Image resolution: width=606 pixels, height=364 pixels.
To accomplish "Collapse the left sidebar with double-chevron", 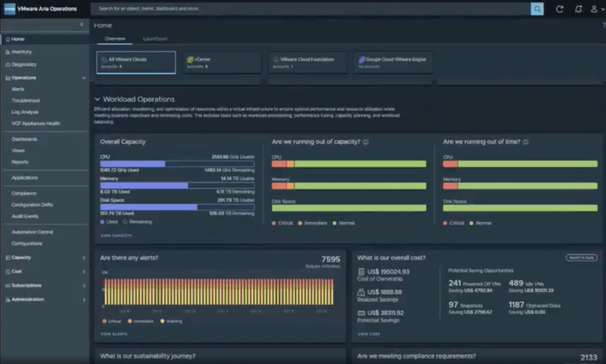I will tap(82, 24).
